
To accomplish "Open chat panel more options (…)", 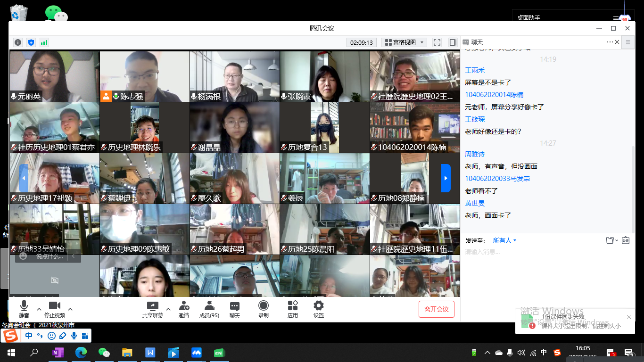I will (x=610, y=42).
